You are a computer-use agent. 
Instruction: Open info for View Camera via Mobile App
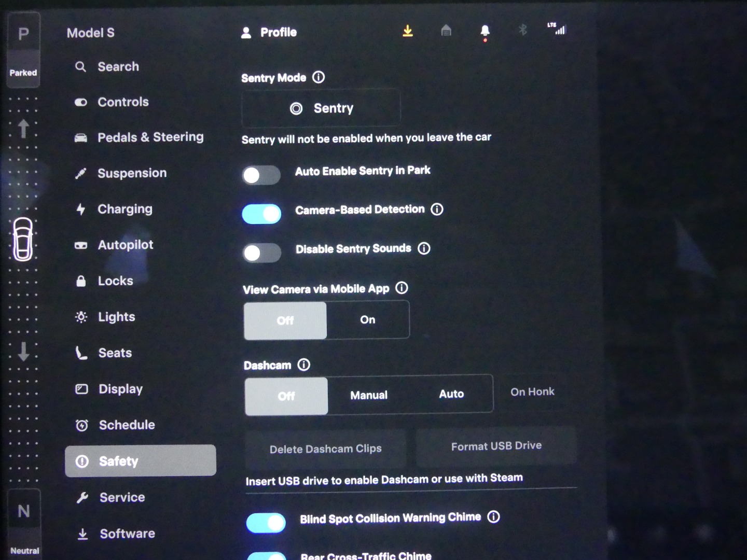coord(402,288)
